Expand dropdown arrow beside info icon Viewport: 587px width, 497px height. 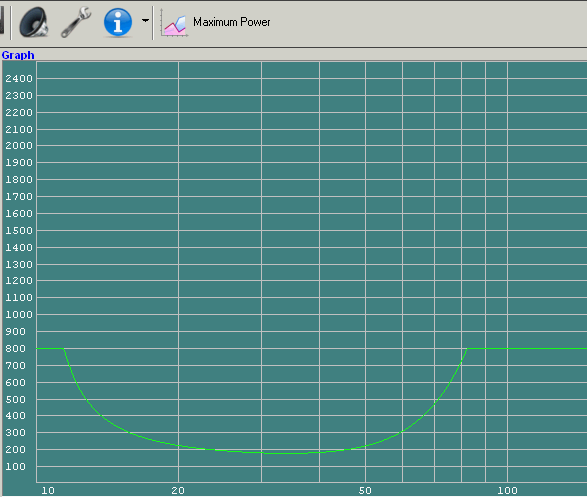[145, 21]
